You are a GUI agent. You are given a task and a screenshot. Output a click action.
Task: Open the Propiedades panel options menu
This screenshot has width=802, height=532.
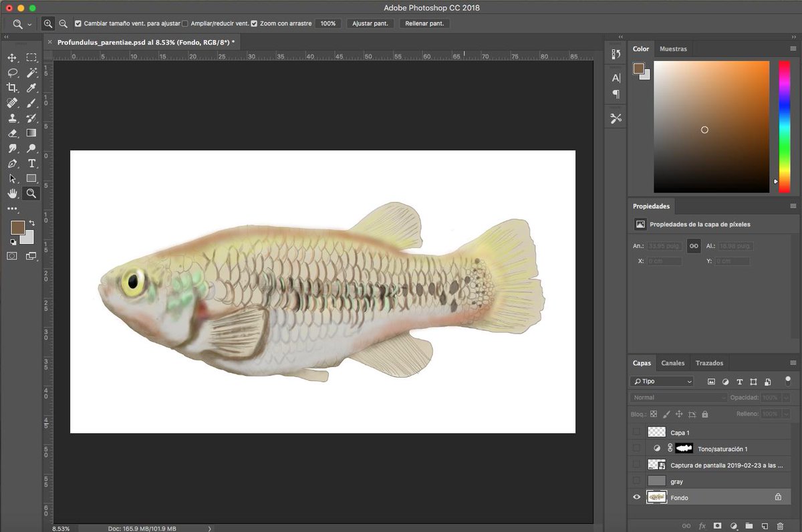793,206
